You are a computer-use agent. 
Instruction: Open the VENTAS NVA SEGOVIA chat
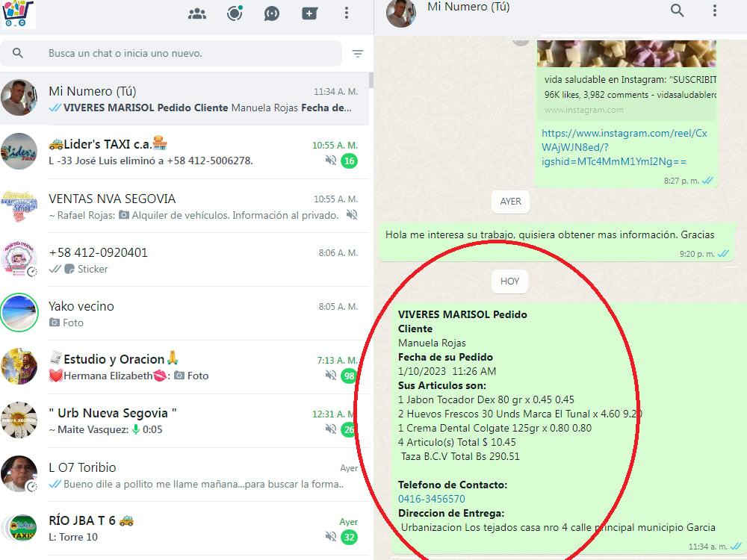(185, 206)
